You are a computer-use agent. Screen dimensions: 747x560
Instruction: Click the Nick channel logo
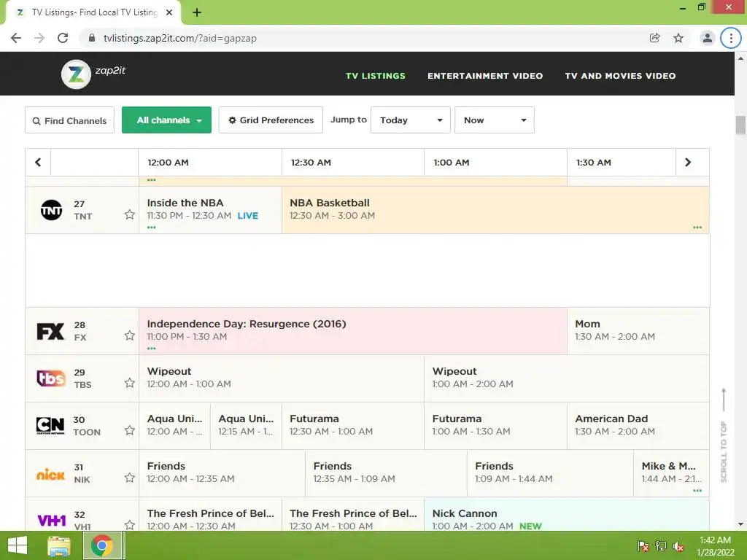click(50, 474)
